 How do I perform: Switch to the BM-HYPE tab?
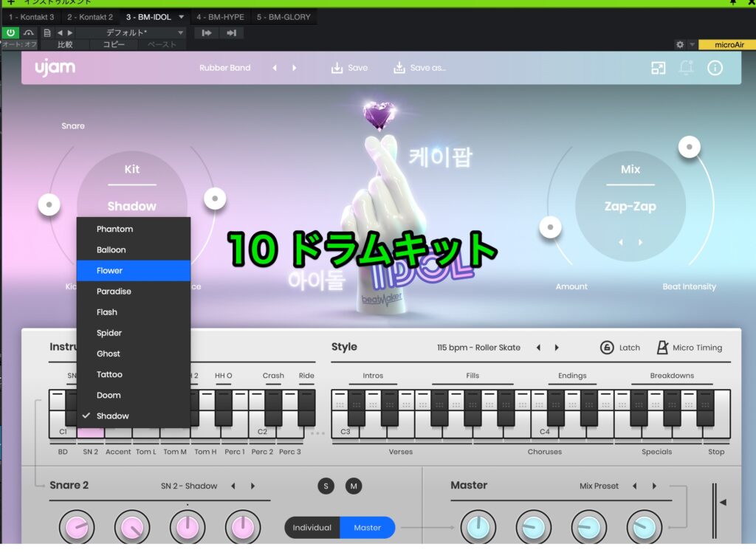pyautogui.click(x=220, y=17)
